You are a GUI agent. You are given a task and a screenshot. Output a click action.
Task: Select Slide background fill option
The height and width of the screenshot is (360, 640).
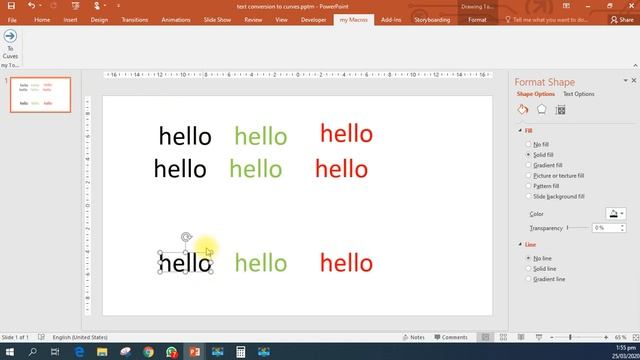528,196
